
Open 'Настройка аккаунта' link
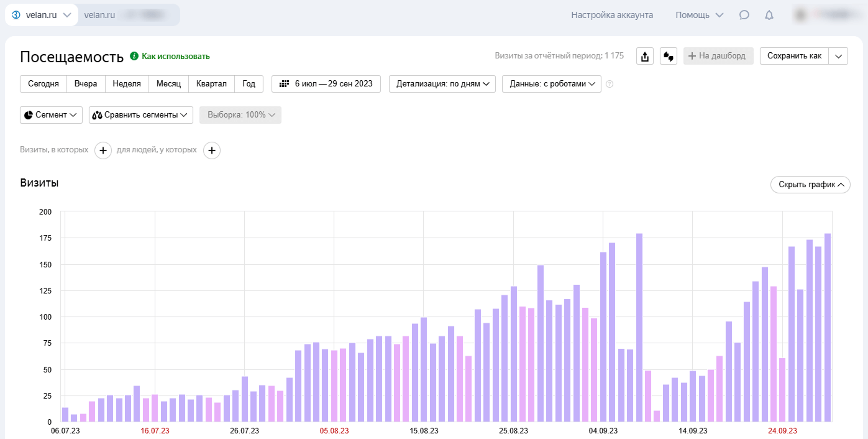[x=612, y=15]
